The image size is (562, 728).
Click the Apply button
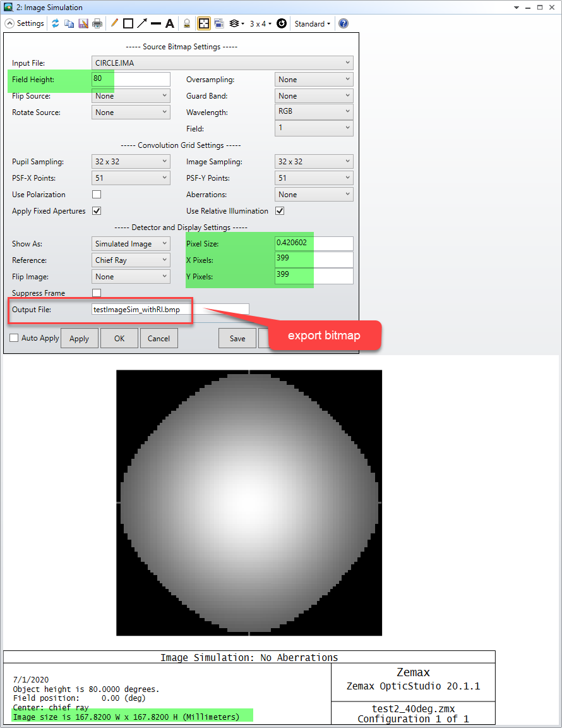pyautogui.click(x=80, y=339)
